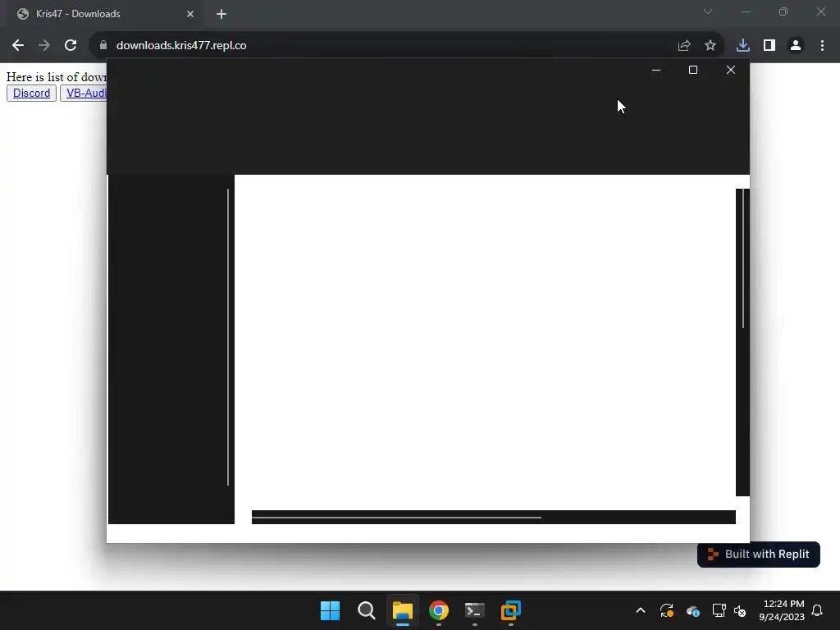The width and height of the screenshot is (840, 630).
Task: Click the sync update tray icon
Action: pyautogui.click(x=666, y=610)
